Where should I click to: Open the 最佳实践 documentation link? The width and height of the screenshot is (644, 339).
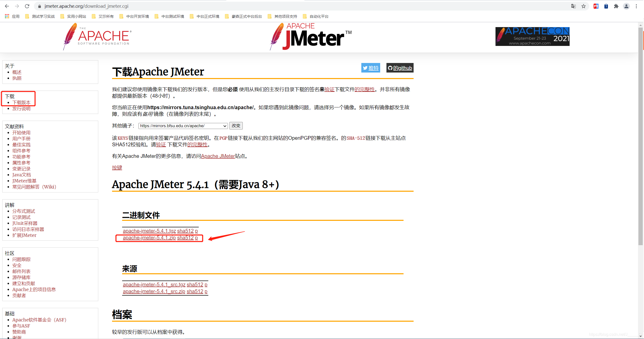click(21, 145)
